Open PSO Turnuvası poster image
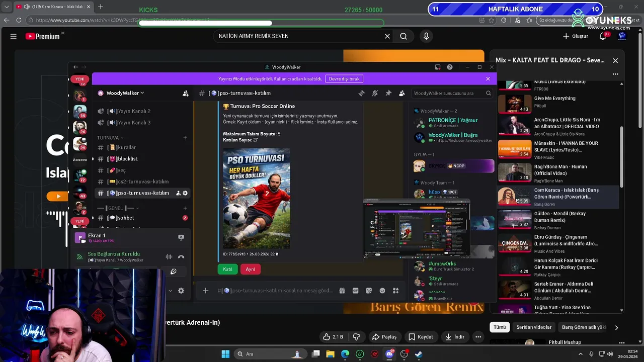The image size is (644, 362). (257, 199)
